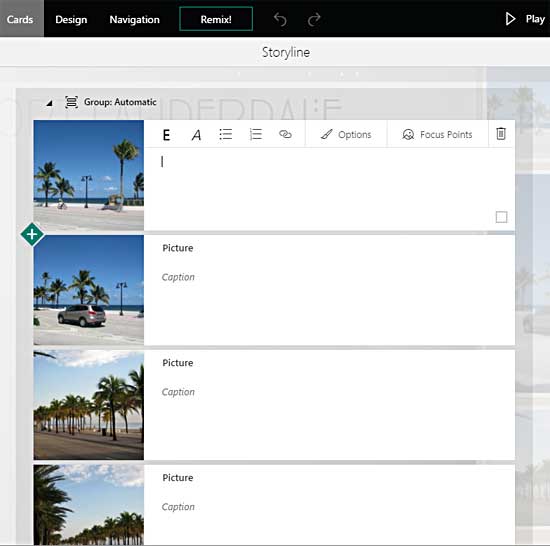Click the Remix! button
This screenshot has height=546, width=550.
pos(216,19)
